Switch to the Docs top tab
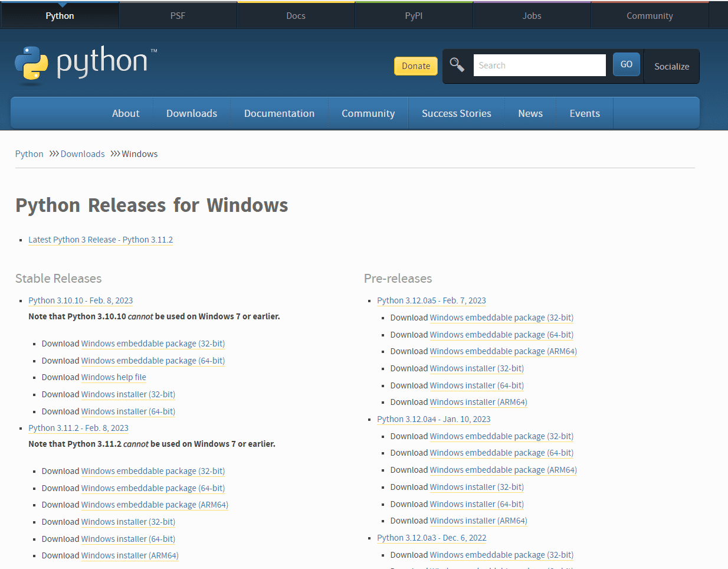728x569 pixels. (296, 15)
